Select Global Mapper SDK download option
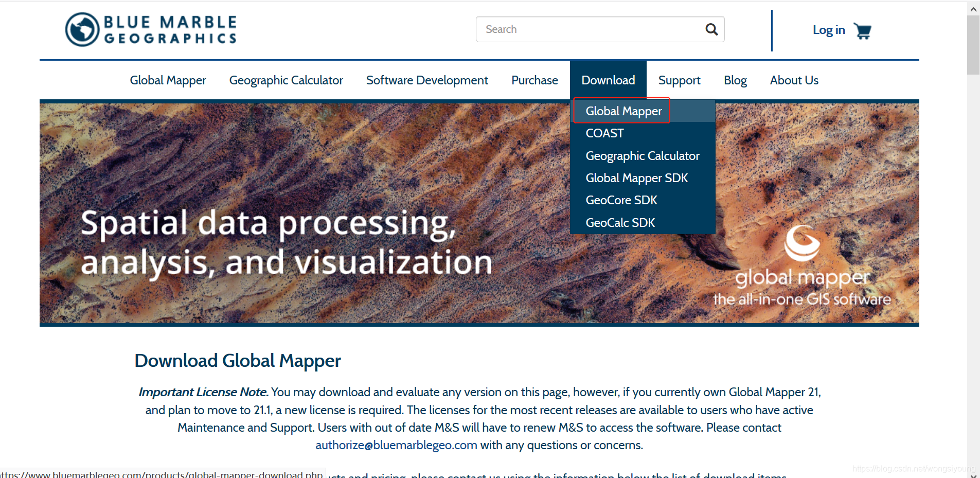This screenshot has height=478, width=980. [637, 178]
